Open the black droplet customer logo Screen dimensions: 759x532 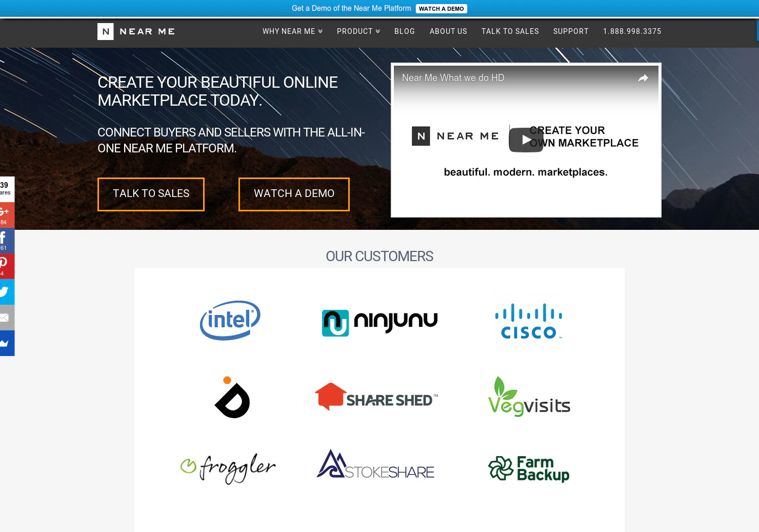click(x=232, y=398)
